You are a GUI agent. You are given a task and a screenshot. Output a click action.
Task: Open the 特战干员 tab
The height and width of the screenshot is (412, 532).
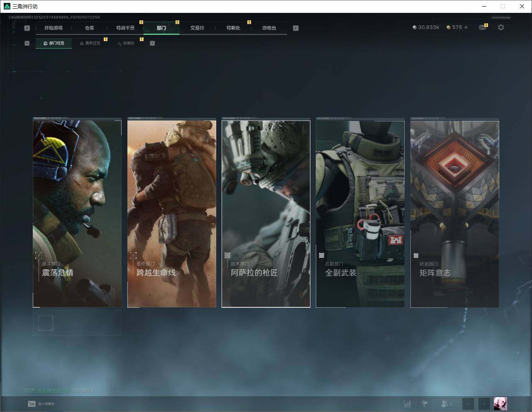125,28
